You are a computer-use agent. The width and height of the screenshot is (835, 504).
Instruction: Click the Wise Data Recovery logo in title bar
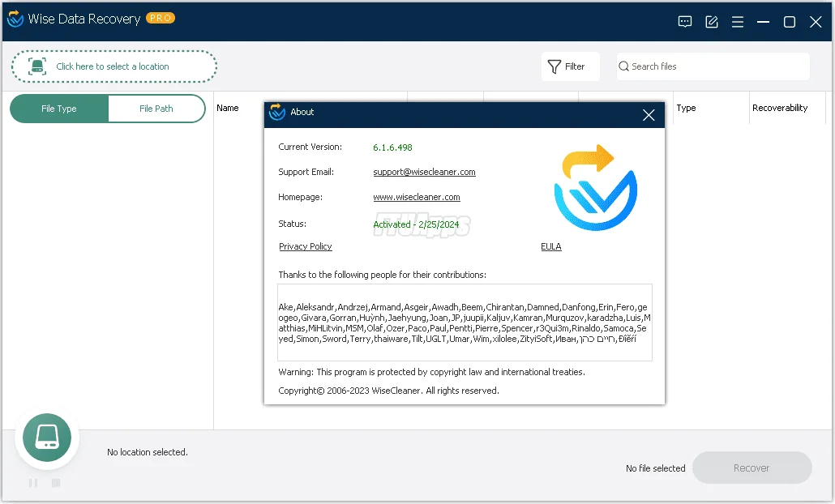tap(15, 19)
